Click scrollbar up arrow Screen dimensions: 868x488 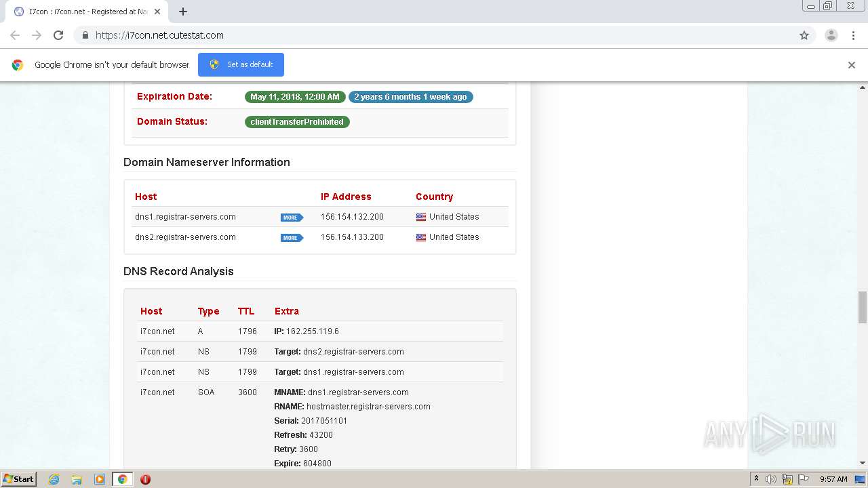point(863,87)
